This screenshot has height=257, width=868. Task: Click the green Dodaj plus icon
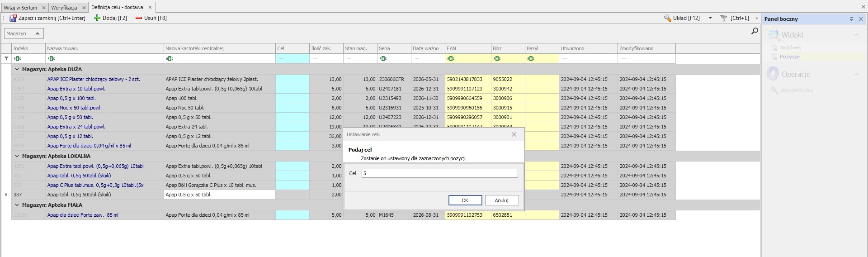pos(97,18)
